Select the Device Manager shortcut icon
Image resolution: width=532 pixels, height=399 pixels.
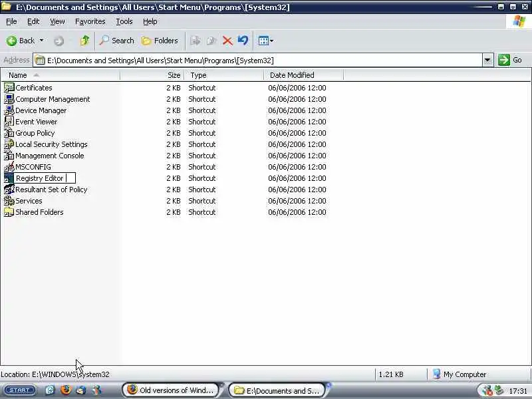pos(9,110)
